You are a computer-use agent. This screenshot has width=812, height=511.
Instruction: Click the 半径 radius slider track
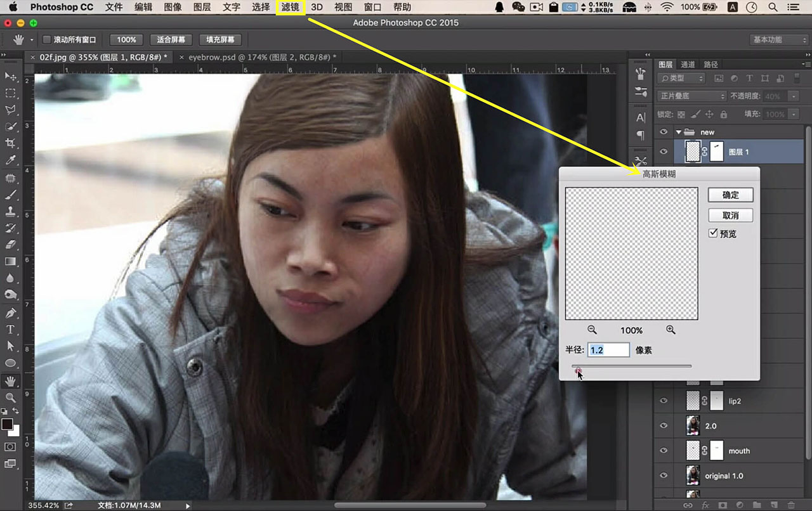pos(631,366)
